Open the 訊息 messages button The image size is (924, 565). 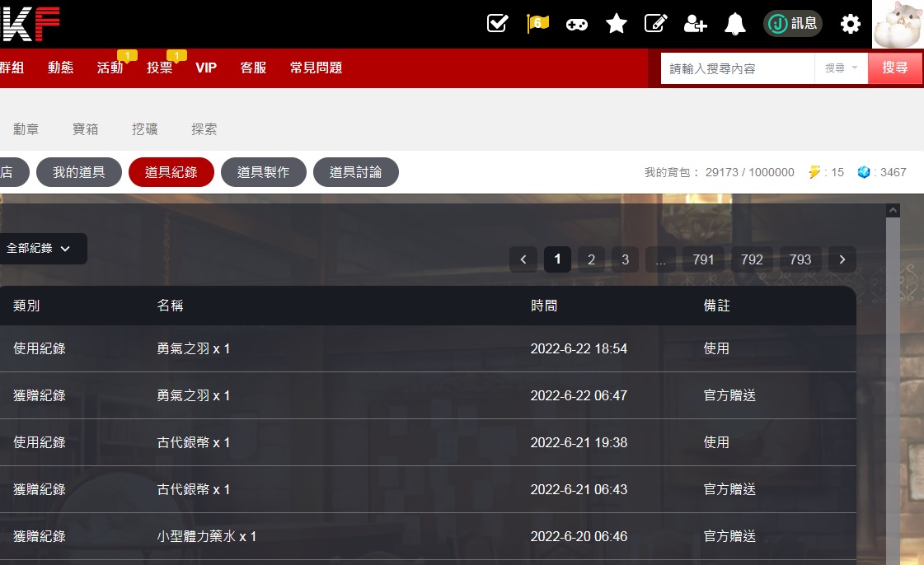[x=792, y=24]
